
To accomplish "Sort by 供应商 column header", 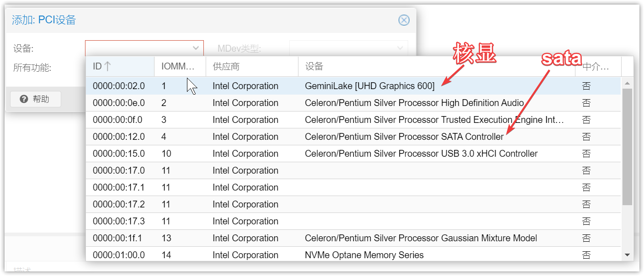I will [x=251, y=67].
